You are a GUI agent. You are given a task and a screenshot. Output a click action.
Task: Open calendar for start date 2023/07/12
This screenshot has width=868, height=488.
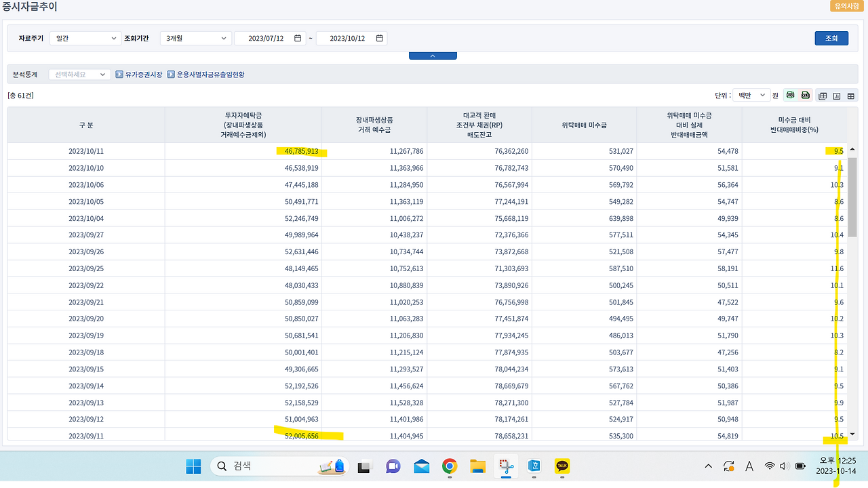click(298, 39)
